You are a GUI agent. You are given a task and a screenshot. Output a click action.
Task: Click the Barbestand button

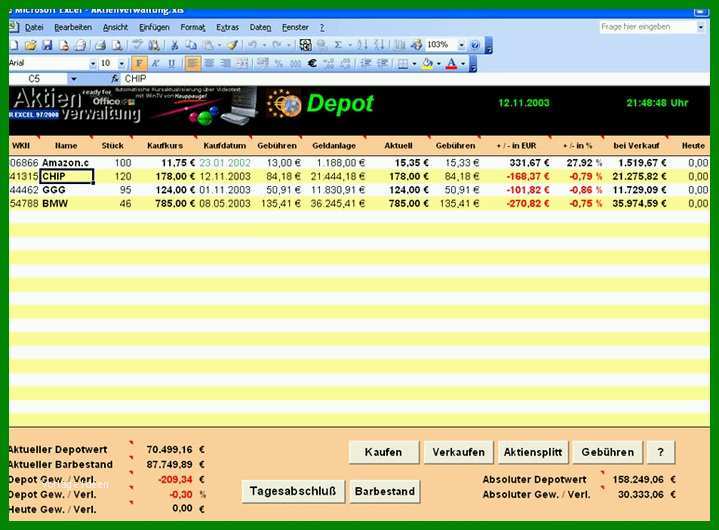click(384, 491)
